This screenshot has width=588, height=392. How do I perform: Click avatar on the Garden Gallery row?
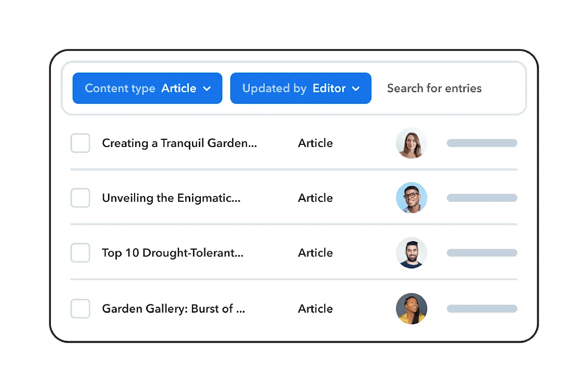(412, 308)
